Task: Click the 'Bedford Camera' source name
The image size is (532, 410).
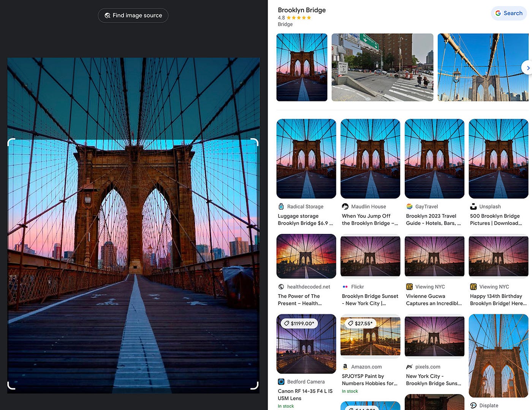Action: tap(306, 382)
